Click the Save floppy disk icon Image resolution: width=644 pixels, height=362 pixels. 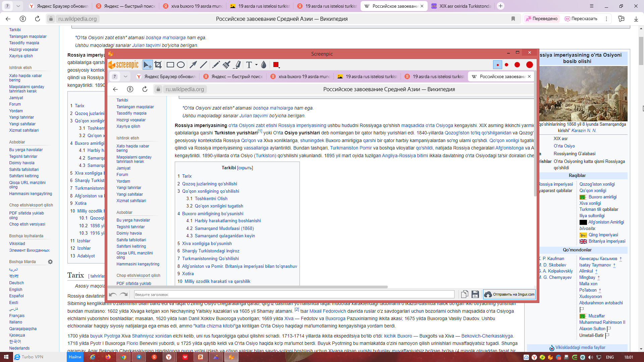(x=475, y=294)
